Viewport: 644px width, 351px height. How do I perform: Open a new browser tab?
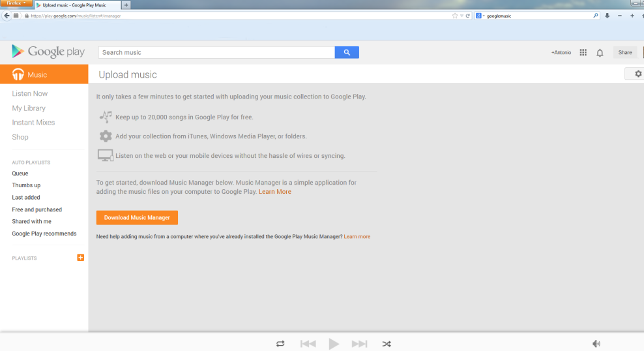126,5
